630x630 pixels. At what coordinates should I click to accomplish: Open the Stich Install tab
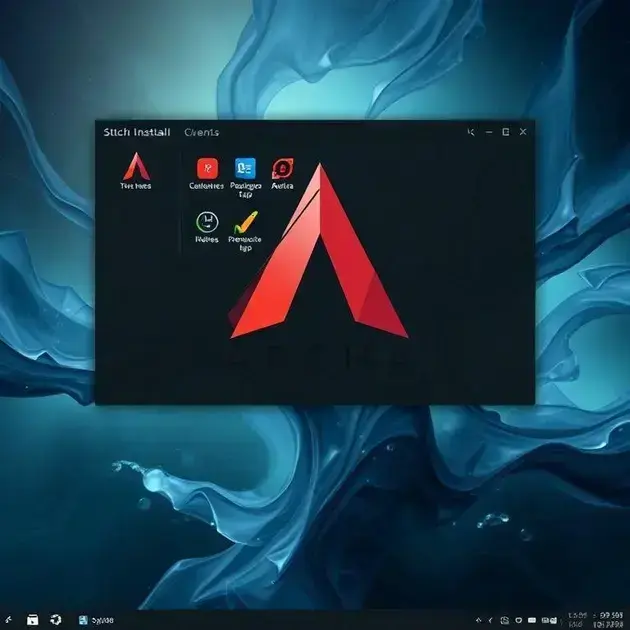coord(137,132)
